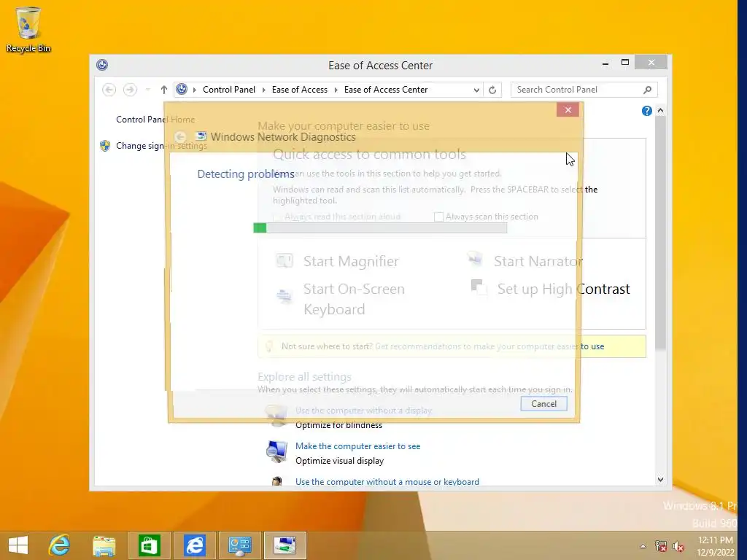Click inside the Search Control Panel box
Image resolution: width=747 pixels, height=560 pixels.
pyautogui.click(x=576, y=90)
